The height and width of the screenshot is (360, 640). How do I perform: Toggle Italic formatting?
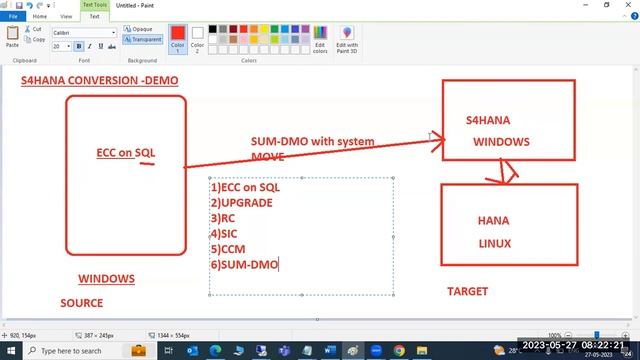[90, 47]
